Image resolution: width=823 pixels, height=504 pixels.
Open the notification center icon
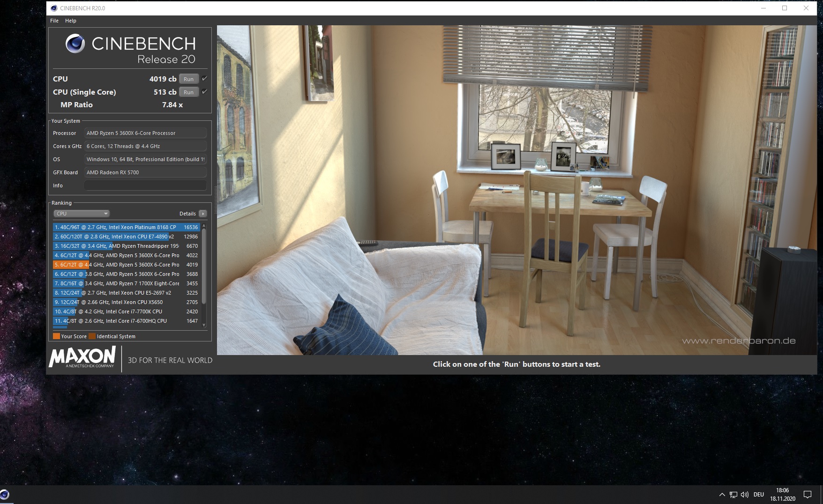[x=808, y=495]
